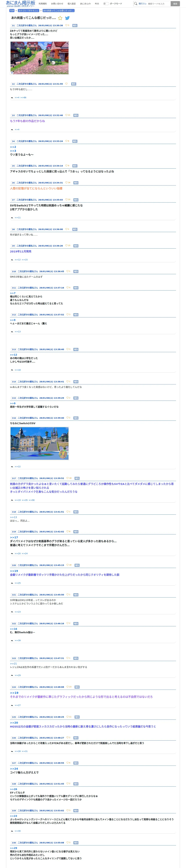Follow the >>35 reply link under post 17
Viewport: 186px width, 868px height.
(25, 500)
